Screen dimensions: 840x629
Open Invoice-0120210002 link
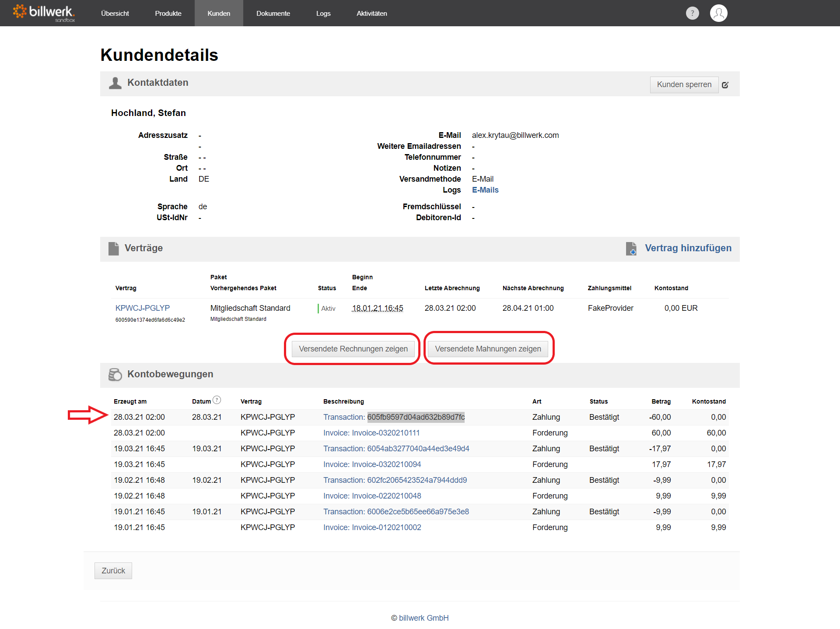tap(372, 527)
